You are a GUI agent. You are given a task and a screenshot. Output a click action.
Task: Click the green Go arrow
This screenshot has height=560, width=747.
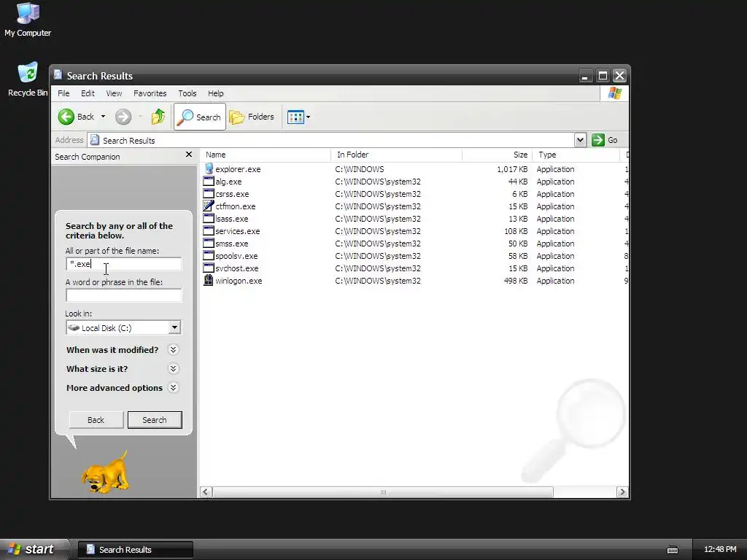click(x=598, y=140)
